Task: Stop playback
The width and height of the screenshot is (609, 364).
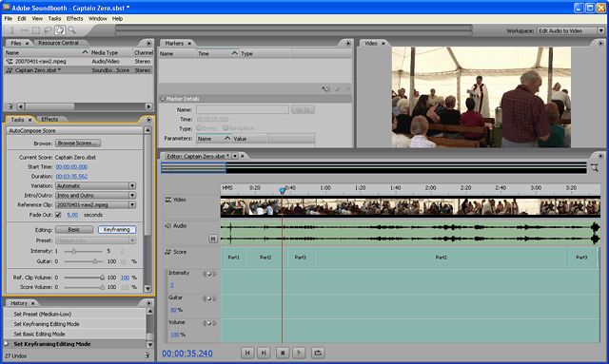Action: click(x=283, y=353)
